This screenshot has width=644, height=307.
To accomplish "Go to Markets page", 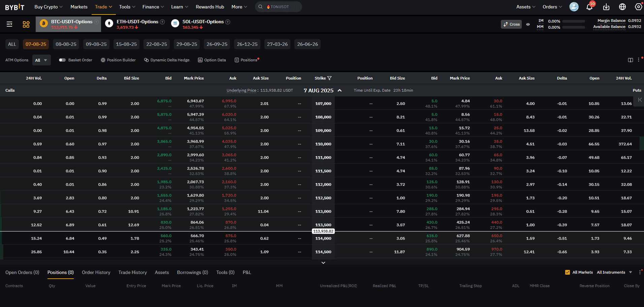I will [x=79, y=7].
